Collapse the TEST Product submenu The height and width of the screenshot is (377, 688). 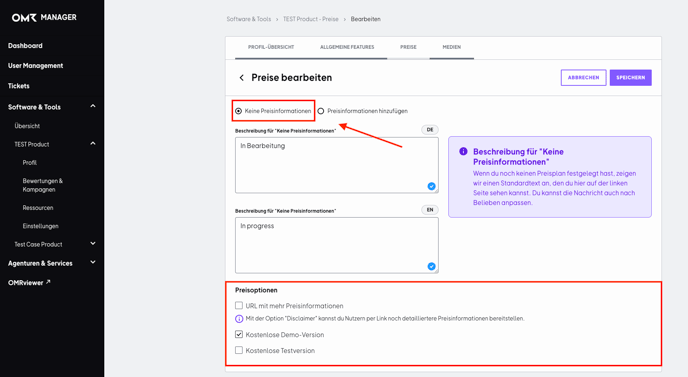pos(93,144)
